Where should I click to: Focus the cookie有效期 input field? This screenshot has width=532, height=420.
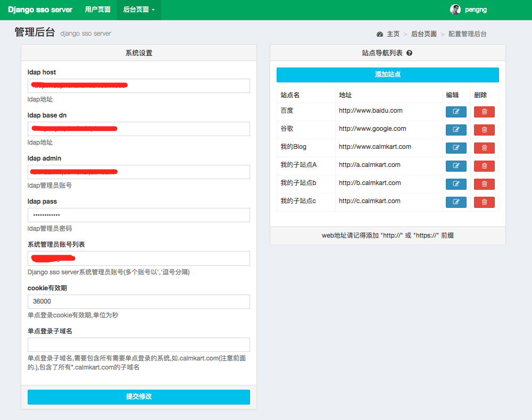tap(139, 301)
